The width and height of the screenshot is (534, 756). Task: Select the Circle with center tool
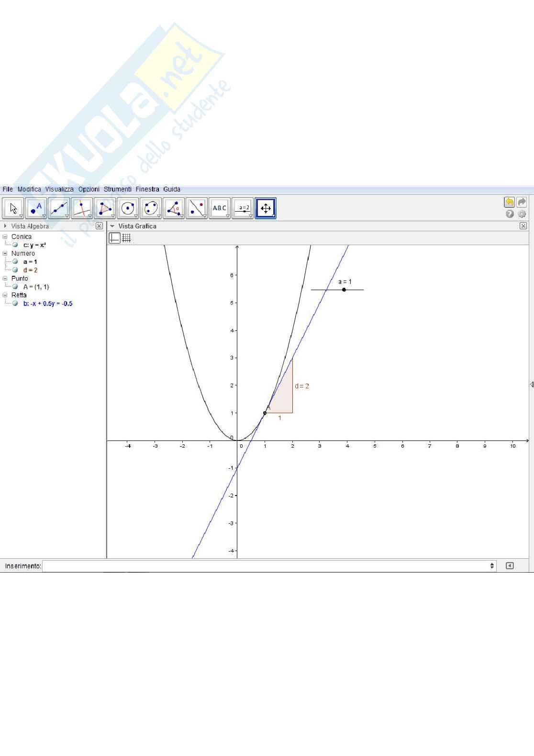tap(128, 208)
